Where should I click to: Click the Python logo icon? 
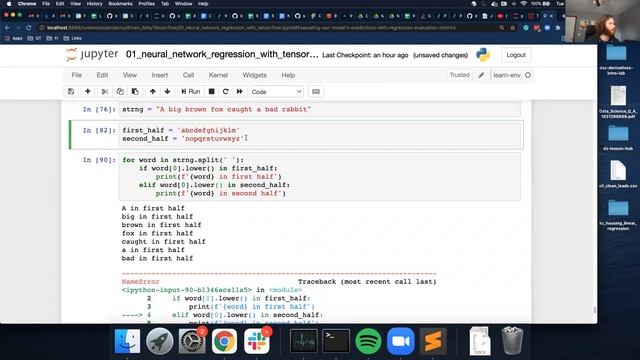483,55
